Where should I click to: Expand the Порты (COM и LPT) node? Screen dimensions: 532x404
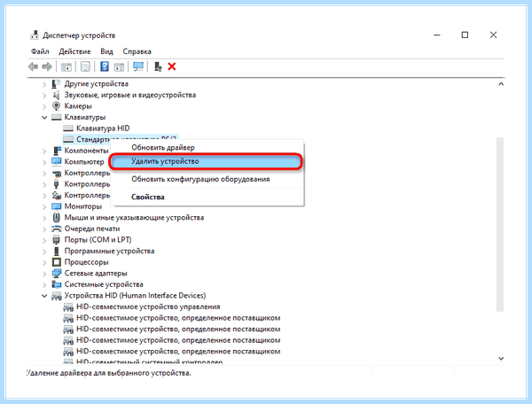click(x=44, y=240)
